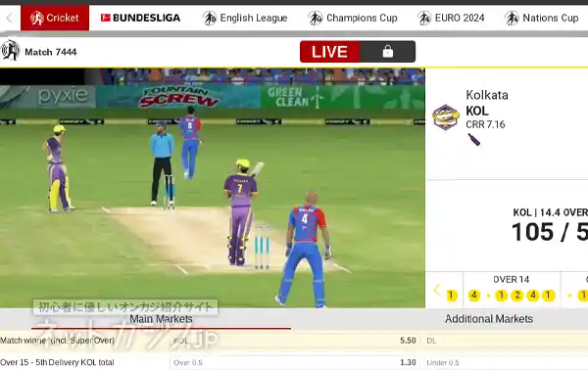
Task: Select the DL match winner option
Action: click(x=505, y=341)
